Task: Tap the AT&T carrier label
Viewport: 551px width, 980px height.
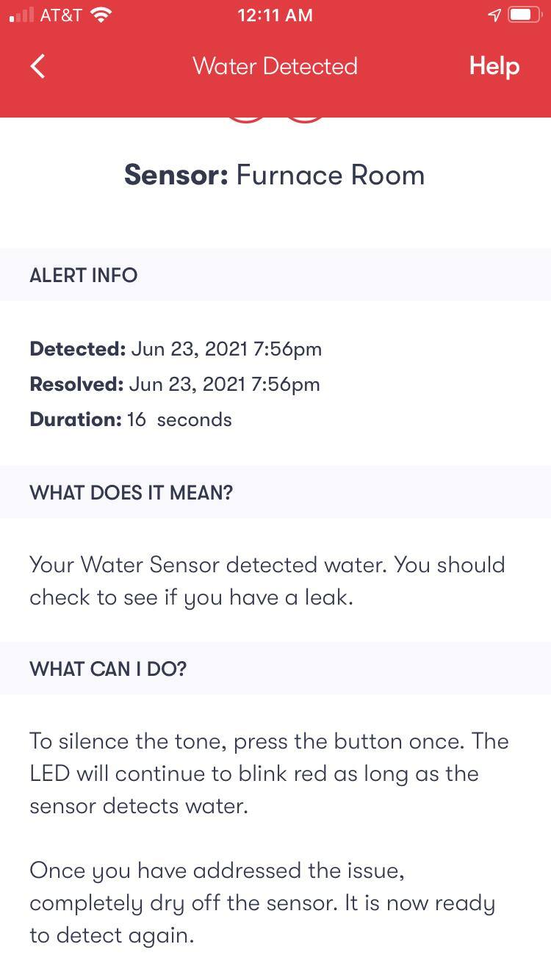Action: (60, 15)
